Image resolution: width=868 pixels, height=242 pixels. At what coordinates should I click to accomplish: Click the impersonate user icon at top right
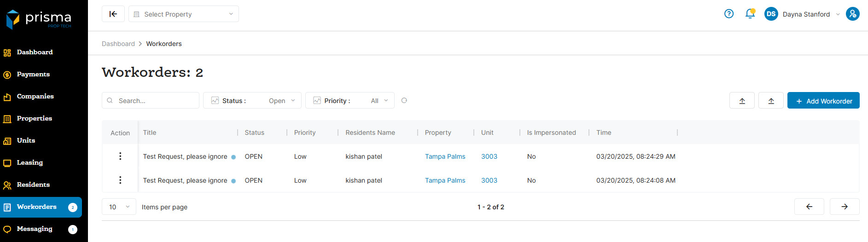[852, 14]
